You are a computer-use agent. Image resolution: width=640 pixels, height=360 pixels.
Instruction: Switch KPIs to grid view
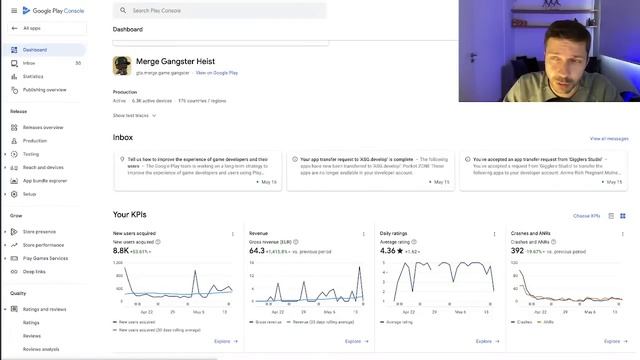[623, 216]
